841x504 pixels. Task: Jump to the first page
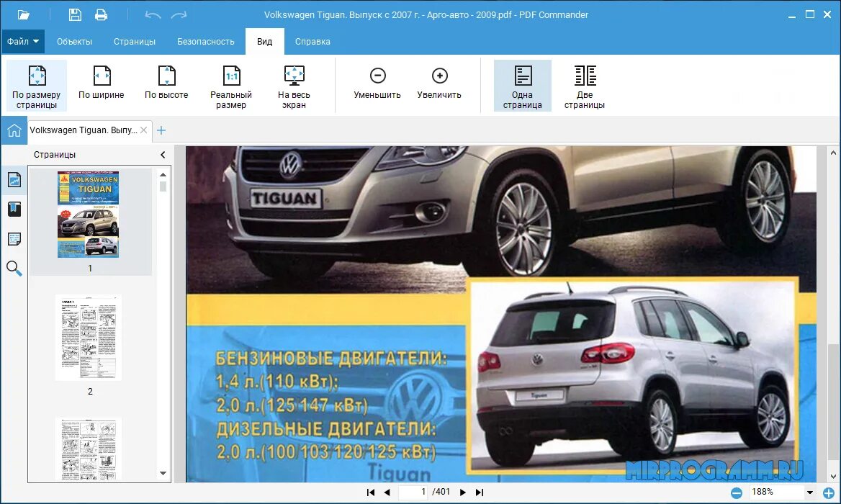pos(371,492)
